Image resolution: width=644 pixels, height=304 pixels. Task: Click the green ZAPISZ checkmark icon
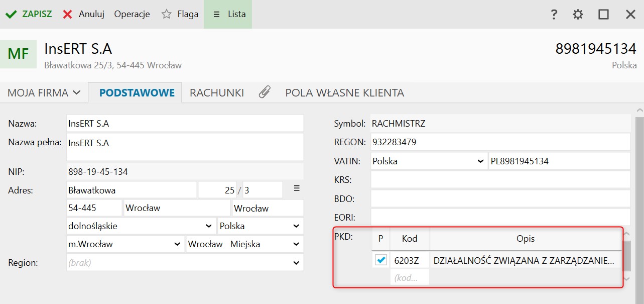[x=11, y=15]
